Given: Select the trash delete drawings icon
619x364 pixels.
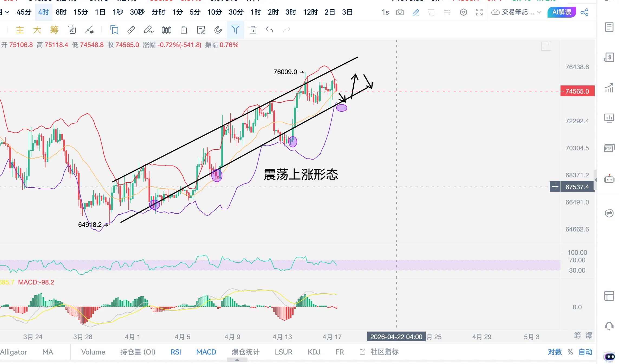Looking at the screenshot, I should click(x=253, y=30).
